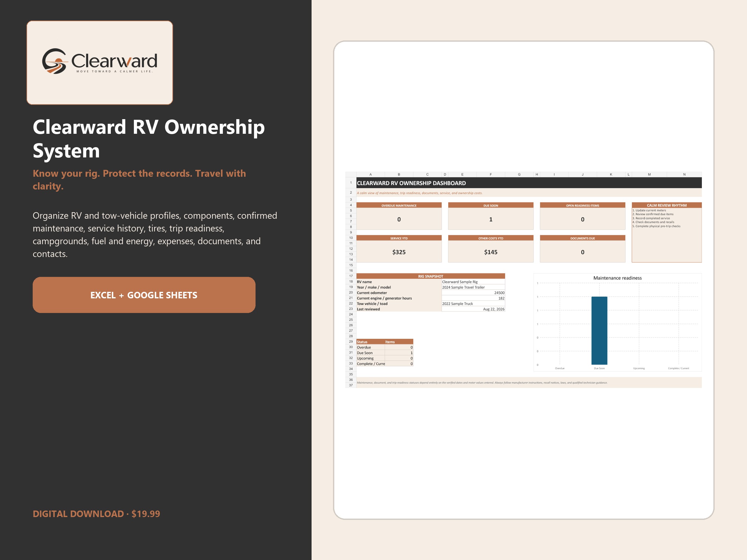Select row 29 header in spreadsheet

pyautogui.click(x=351, y=342)
